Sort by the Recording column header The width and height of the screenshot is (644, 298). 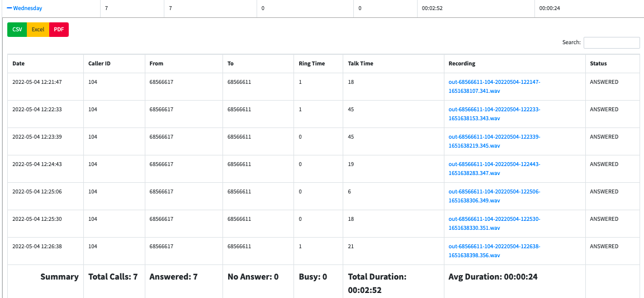click(515, 64)
